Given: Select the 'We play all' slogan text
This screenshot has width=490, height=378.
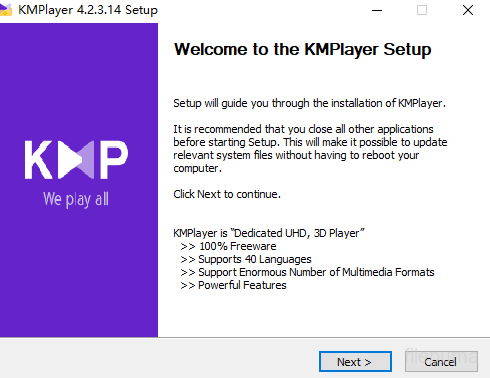Looking at the screenshot, I should 76,199.
